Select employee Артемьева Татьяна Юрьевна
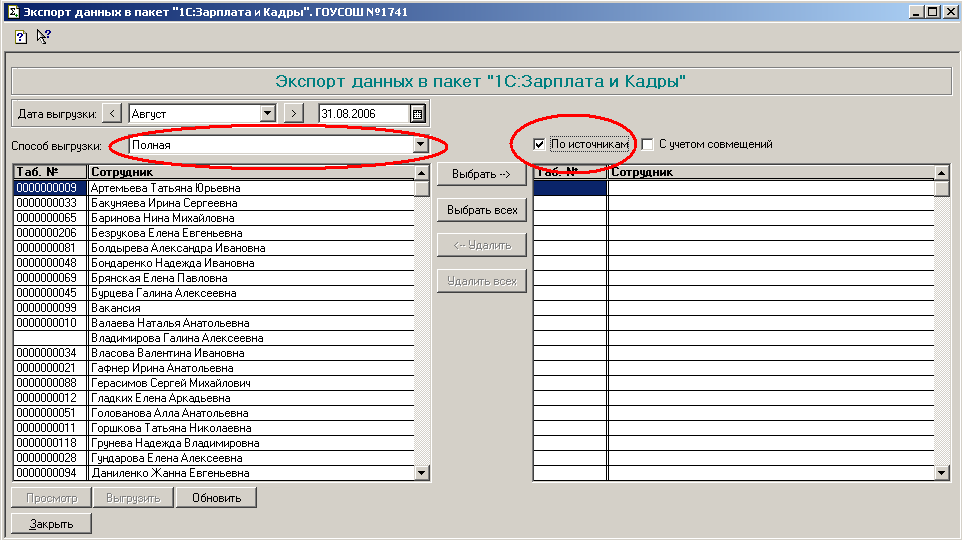This screenshot has height=540, width=962. coord(165,188)
